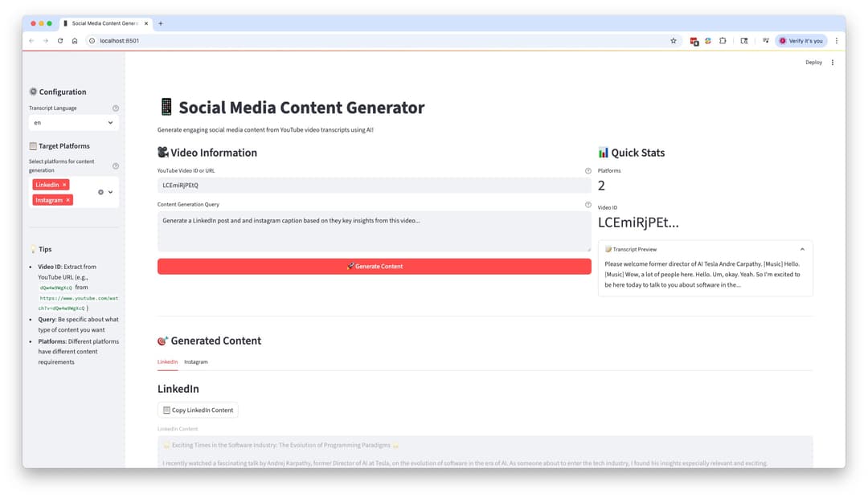The image size is (868, 498).
Task: Click into the Content Generation Query text area
Action: point(374,231)
